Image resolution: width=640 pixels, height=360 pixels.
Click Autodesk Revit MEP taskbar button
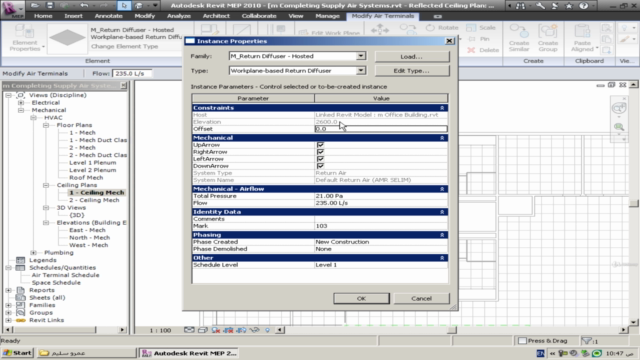tap(189, 353)
